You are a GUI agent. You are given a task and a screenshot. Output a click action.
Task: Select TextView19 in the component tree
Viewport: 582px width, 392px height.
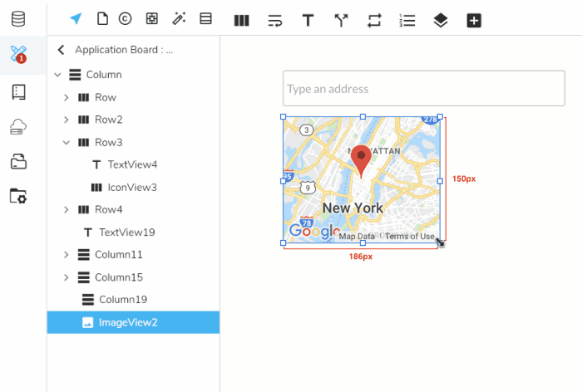(x=126, y=232)
